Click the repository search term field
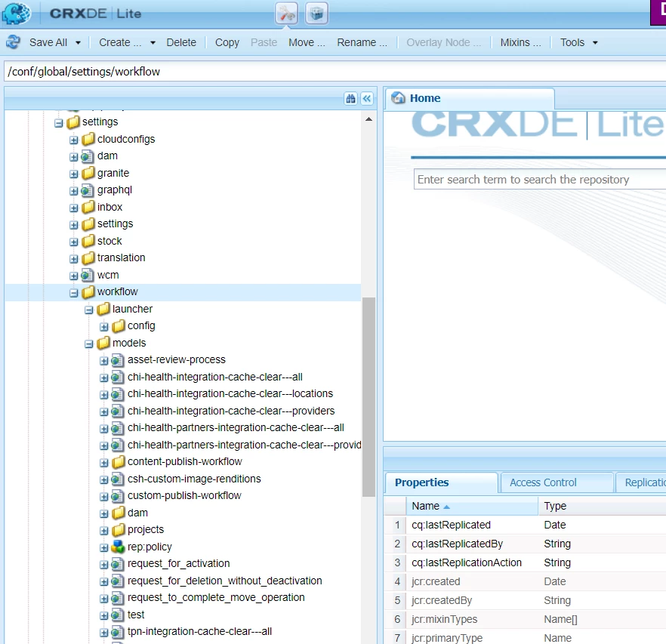666x644 pixels. pyautogui.click(x=540, y=179)
